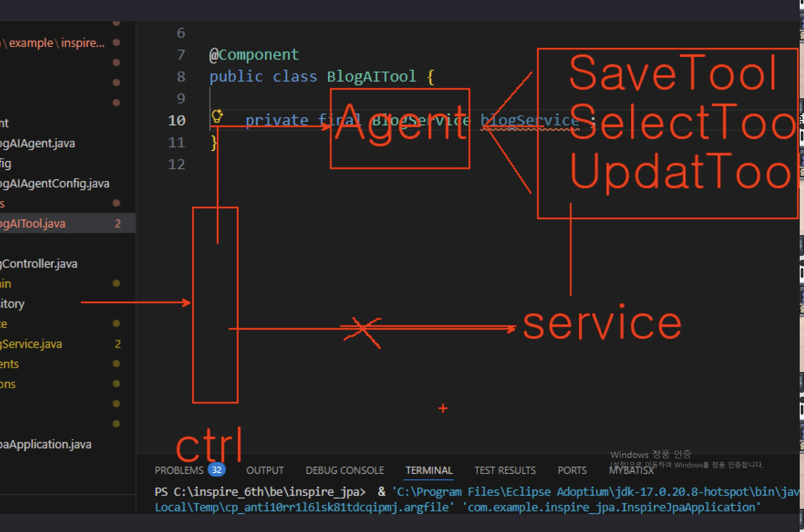Click line number 10 in the gutter
Screen dimensions: 804x532
coord(177,121)
